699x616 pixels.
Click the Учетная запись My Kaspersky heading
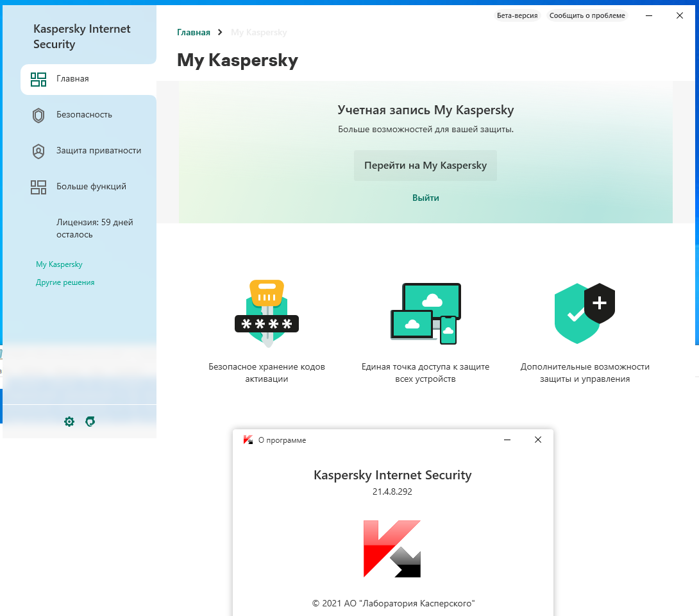(x=426, y=110)
